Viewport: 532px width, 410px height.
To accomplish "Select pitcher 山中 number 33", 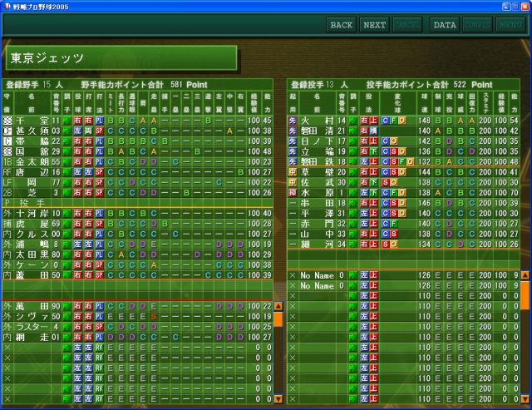I will (x=403, y=235).
